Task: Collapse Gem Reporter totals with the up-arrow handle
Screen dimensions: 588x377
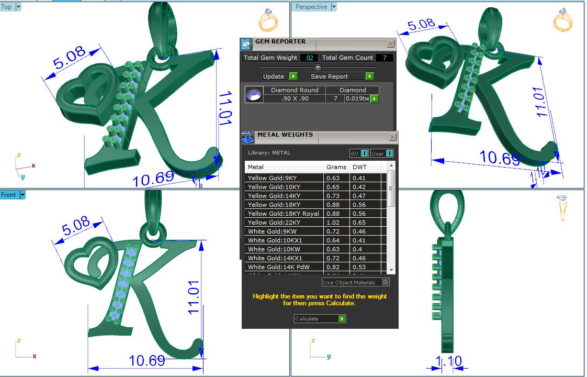Action: pos(318,67)
